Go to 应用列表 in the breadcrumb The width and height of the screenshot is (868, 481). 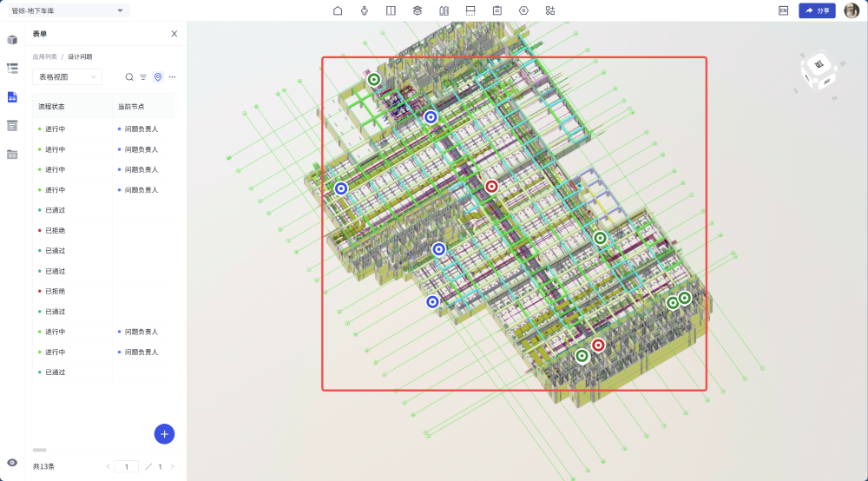point(45,56)
